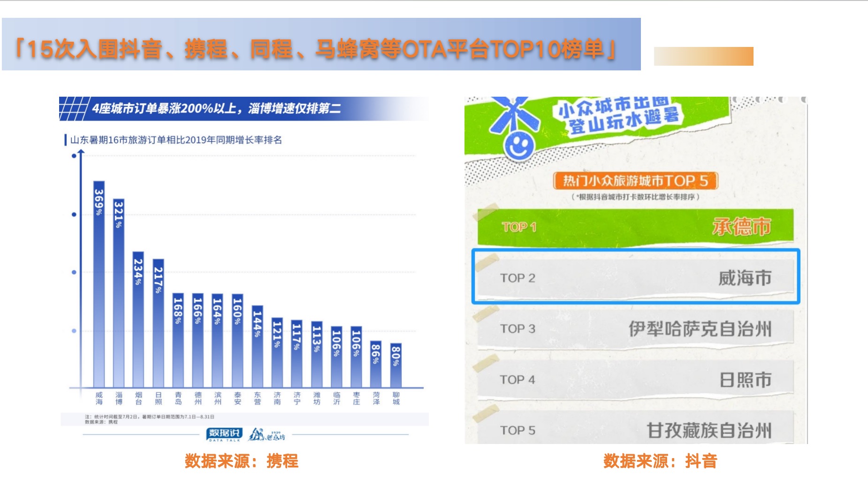Click the grid pattern icon in chart header
Image resolution: width=868 pixels, height=490 pixels.
click(x=74, y=108)
